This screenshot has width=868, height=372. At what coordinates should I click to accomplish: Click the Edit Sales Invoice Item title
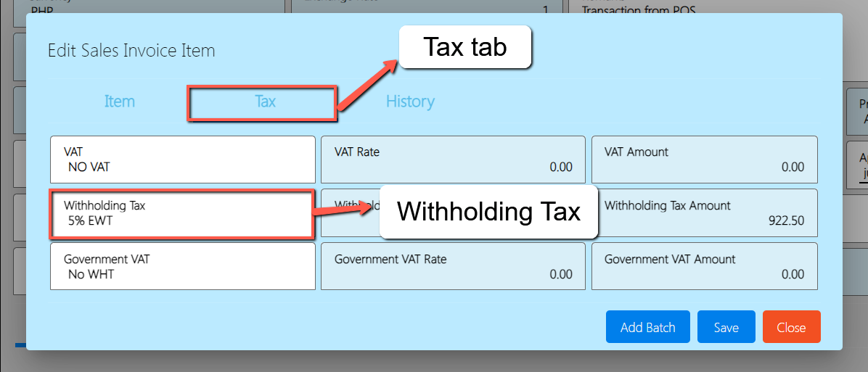131,51
